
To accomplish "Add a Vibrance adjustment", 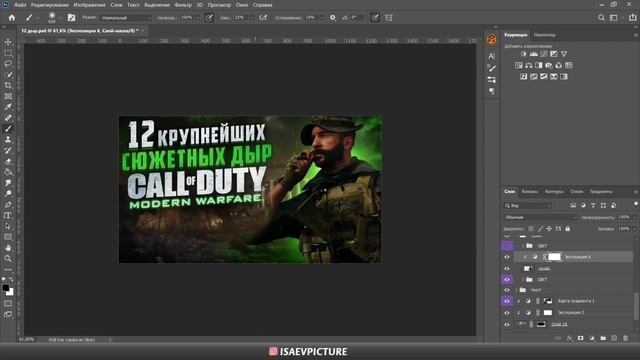I will click(564, 54).
